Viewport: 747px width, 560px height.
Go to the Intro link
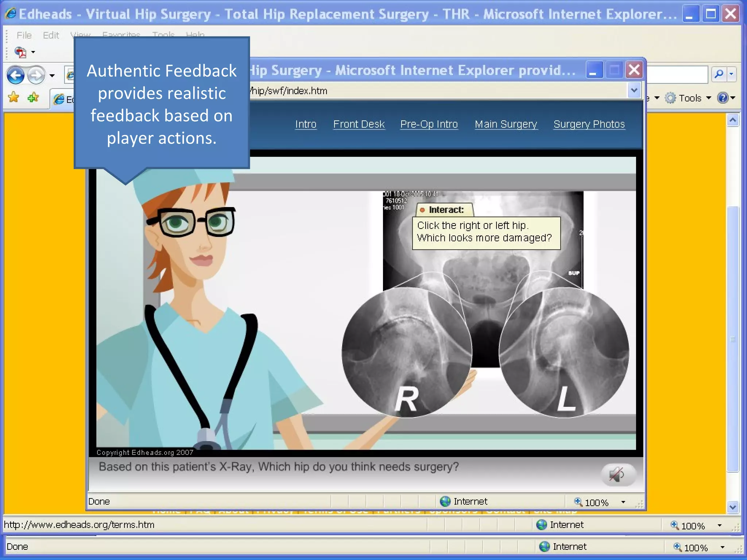(306, 124)
